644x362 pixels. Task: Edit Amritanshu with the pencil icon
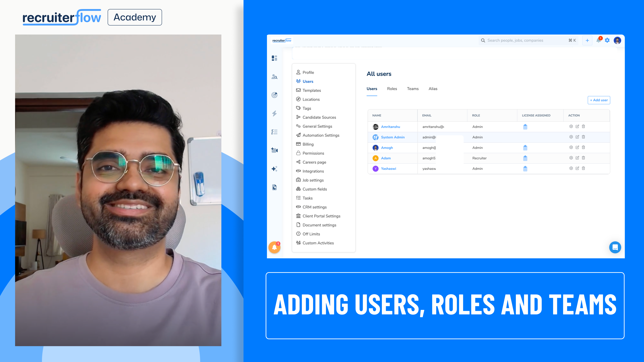tap(577, 126)
